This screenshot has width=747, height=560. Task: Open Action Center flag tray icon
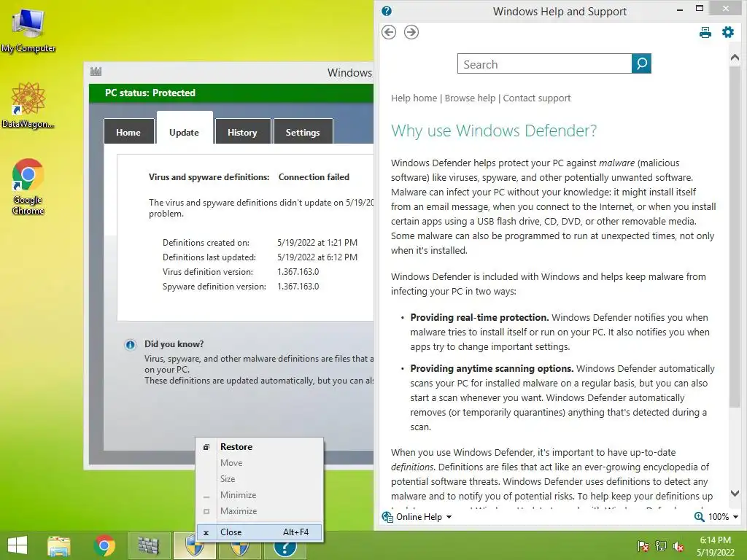pyautogui.click(x=643, y=545)
